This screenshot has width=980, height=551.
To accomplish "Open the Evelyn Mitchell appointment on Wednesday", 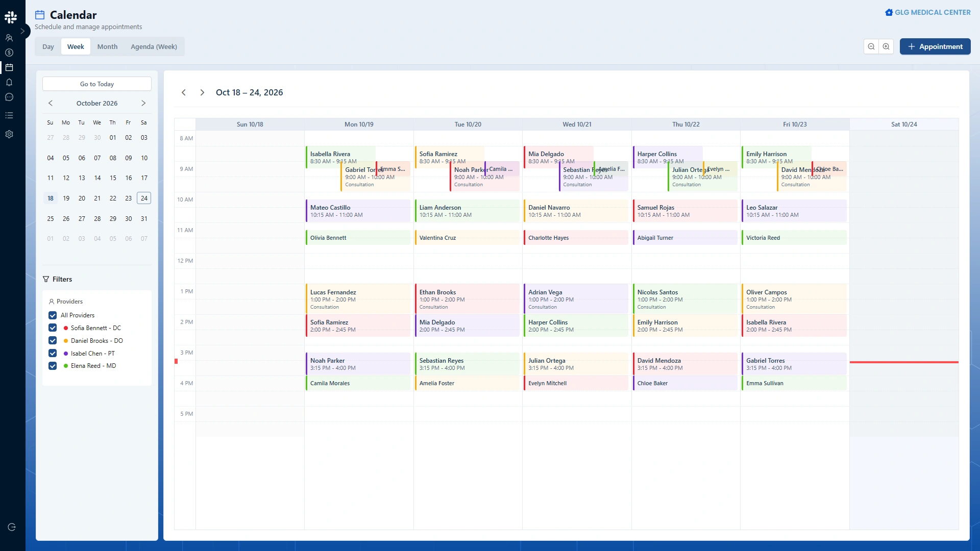I will pos(576,383).
